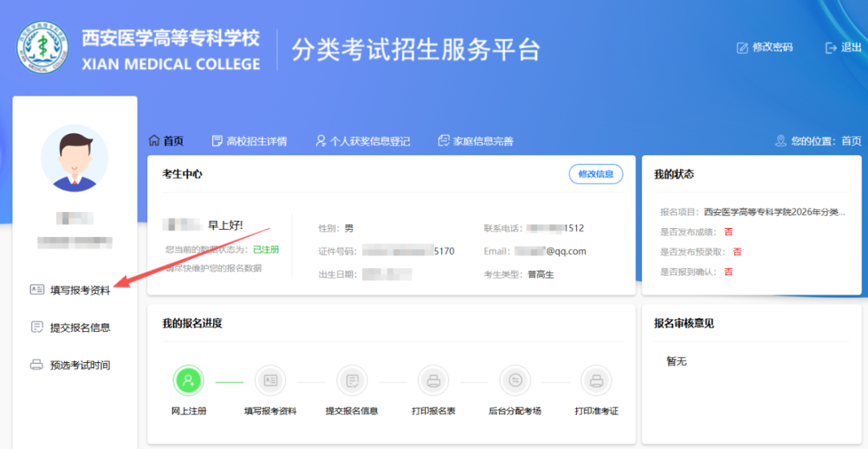The width and height of the screenshot is (868, 449).
Task: Switch to the 首页 tab
Action: pyautogui.click(x=166, y=141)
